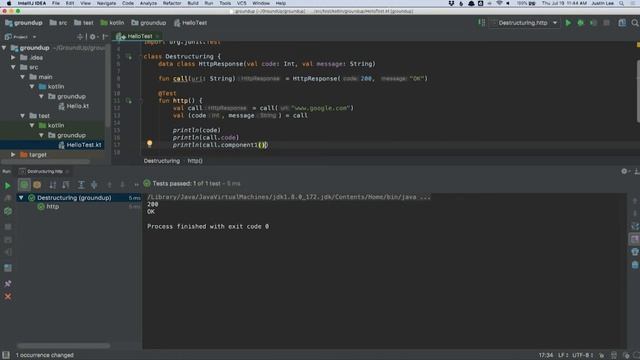Collapse the test folder in the project tree
The width and height of the screenshot is (640, 360).
pyautogui.click(x=23, y=116)
